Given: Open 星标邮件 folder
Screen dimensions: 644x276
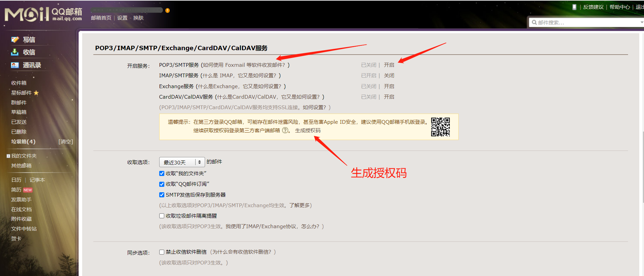Looking at the screenshot, I should 21,93.
